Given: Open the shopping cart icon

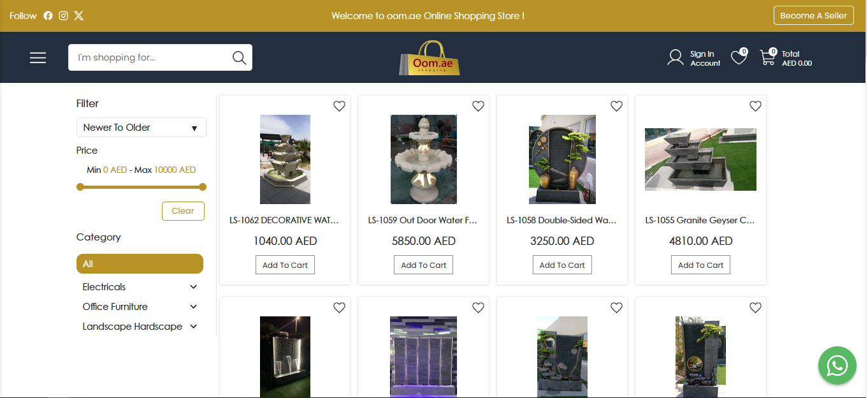Looking at the screenshot, I should point(767,57).
